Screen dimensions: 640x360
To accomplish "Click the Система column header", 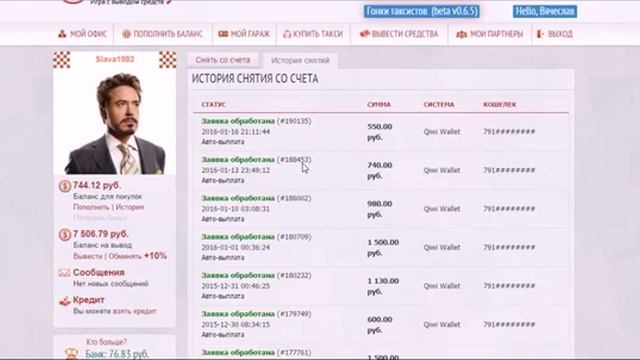I will (x=439, y=104).
